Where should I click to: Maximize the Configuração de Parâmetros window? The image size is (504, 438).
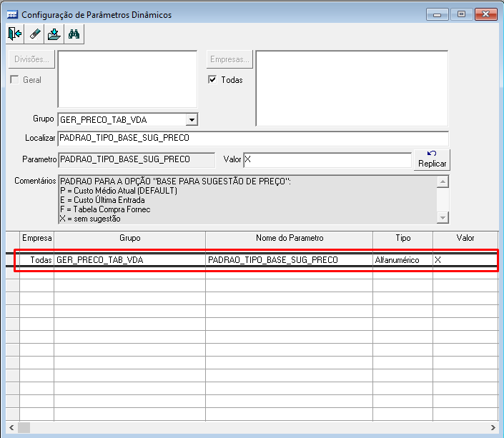461,14
